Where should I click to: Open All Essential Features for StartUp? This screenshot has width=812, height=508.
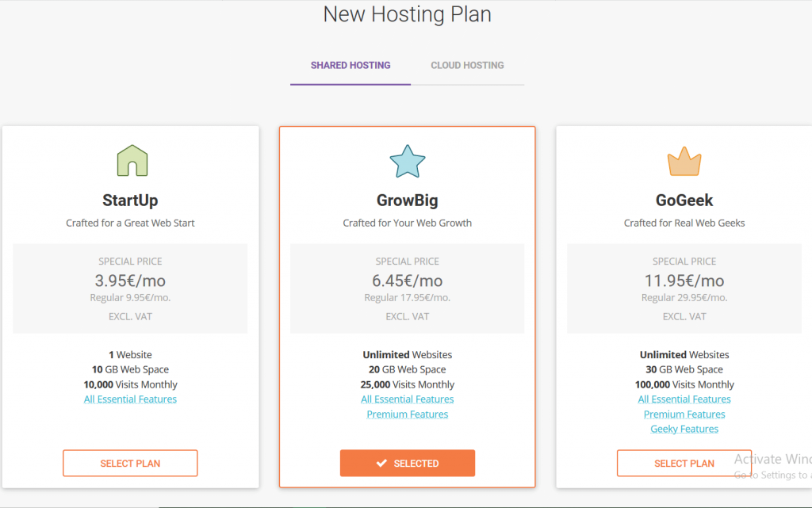[130, 399]
